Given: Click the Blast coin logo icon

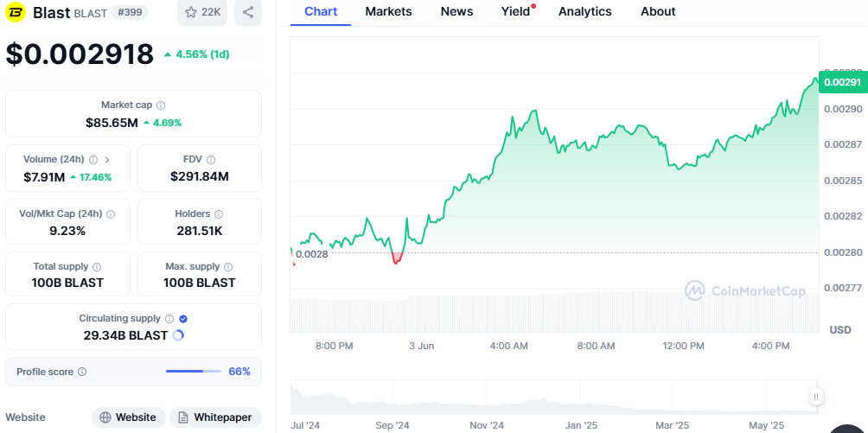Looking at the screenshot, I should (x=16, y=12).
